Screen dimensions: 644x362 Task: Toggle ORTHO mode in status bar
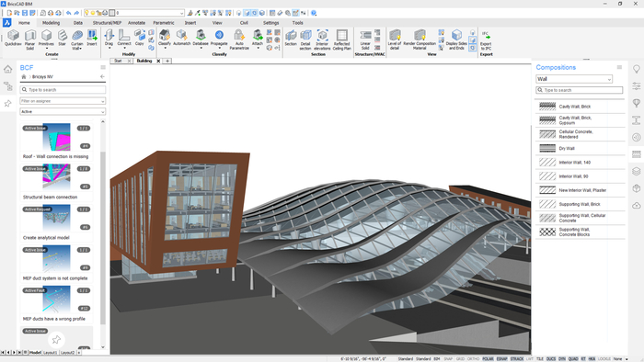click(473, 359)
